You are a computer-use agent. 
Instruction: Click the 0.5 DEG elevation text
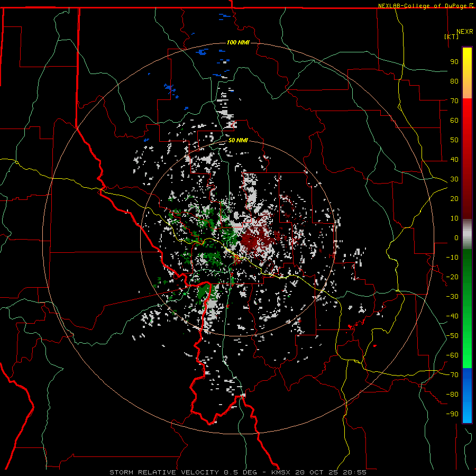coord(240,472)
